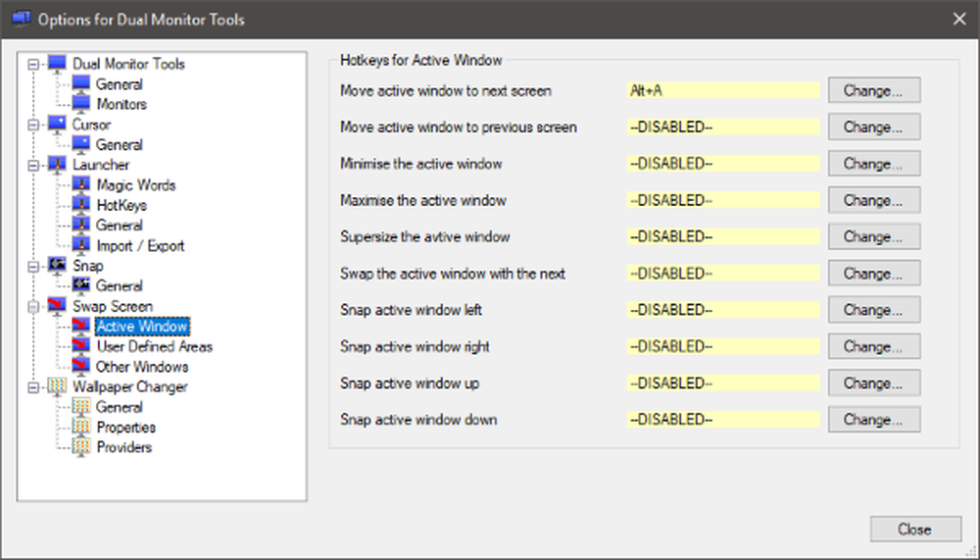Screen dimensions: 980x560
Task: Collapse the Dual Monitor Tools tree node
Action: (34, 64)
